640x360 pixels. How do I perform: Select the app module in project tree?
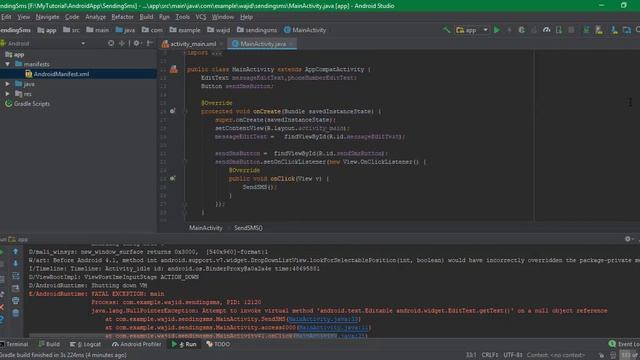click(15, 54)
